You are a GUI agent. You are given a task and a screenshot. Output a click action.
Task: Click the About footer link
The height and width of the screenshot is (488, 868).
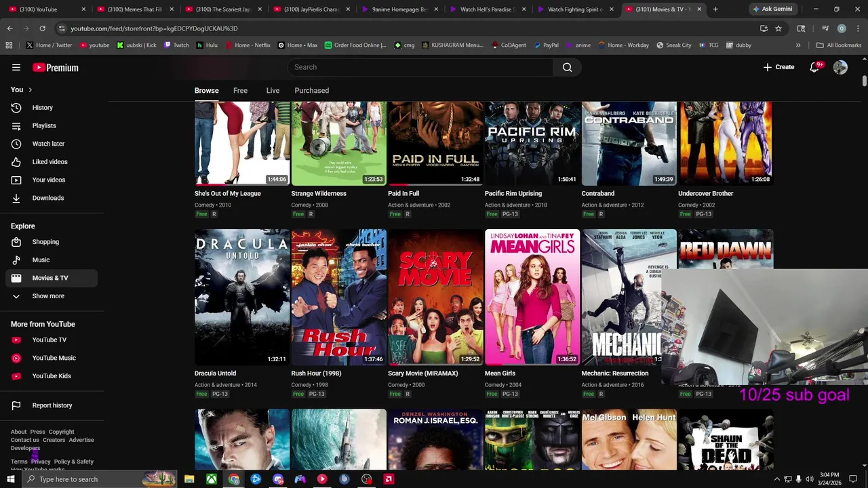click(18, 432)
